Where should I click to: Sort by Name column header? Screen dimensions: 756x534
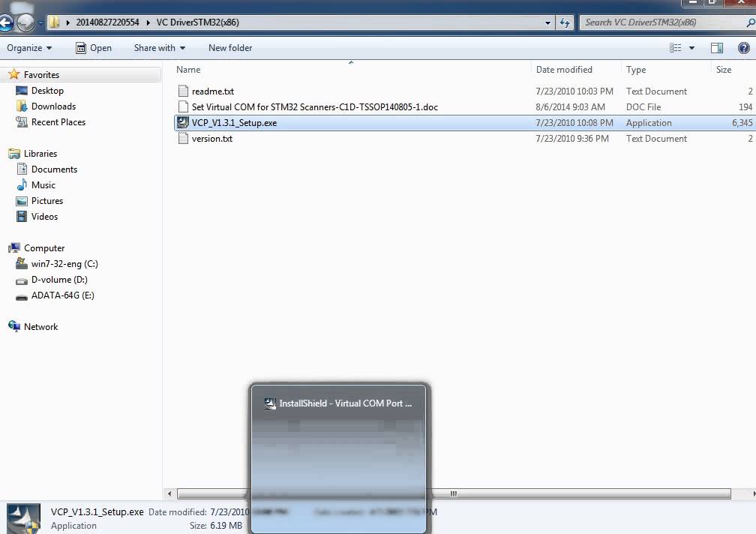188,70
